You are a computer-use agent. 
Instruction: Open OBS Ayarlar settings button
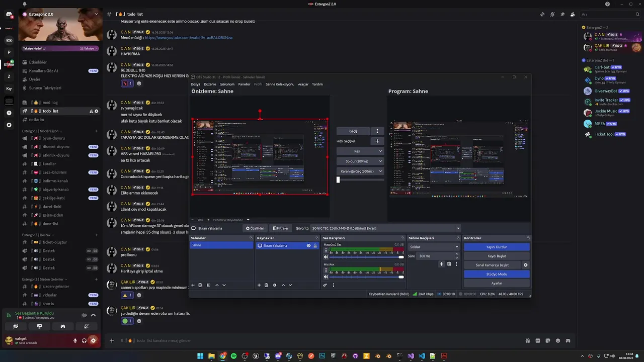point(497,283)
